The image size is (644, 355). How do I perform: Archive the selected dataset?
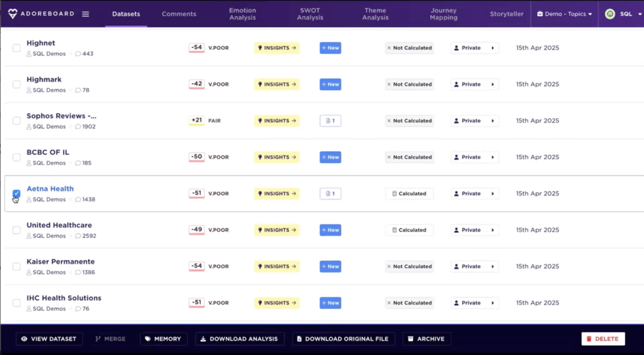tap(426, 339)
